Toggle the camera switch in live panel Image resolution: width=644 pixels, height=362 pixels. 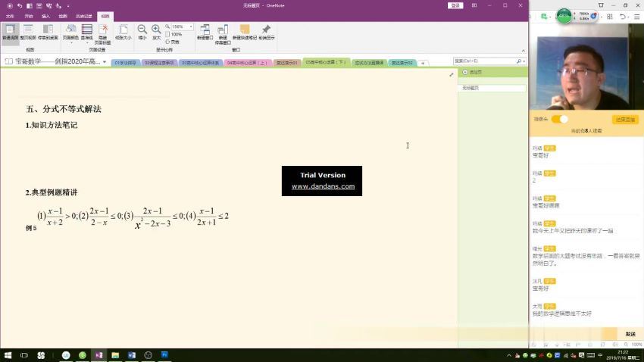(559, 120)
